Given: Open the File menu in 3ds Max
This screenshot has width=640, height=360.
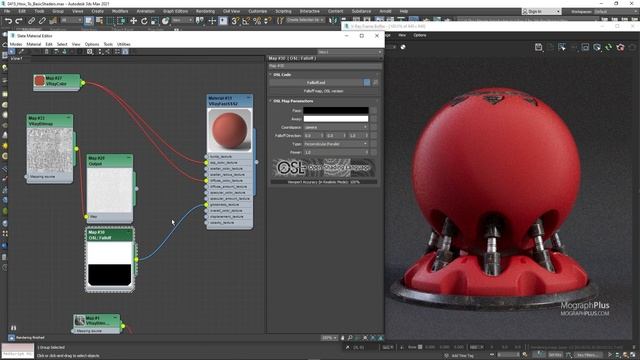Looking at the screenshot, I should tap(7, 11).
